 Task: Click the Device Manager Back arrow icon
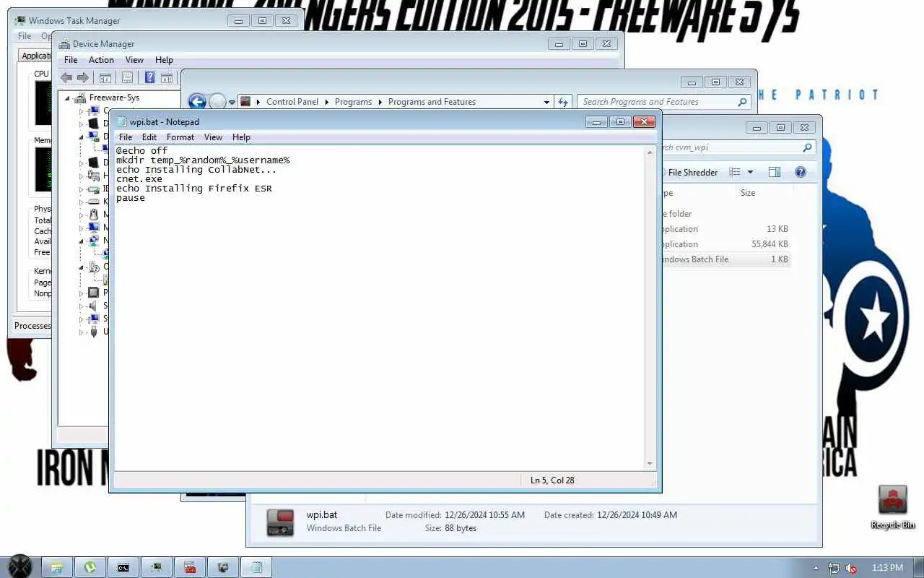[x=66, y=78]
